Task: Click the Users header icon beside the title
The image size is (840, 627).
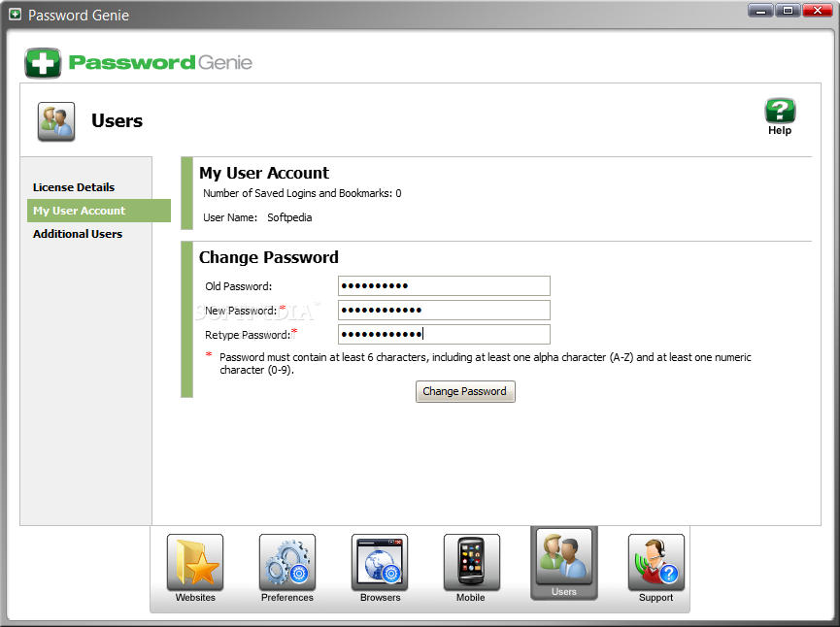Action: 56,121
